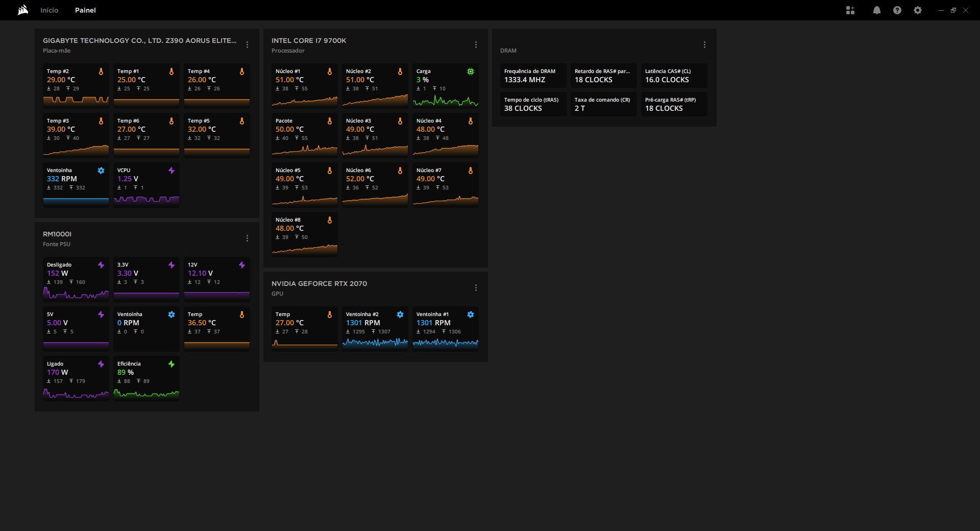This screenshot has height=531, width=980.
Task: Click the thermometer icon on Temp #2
Action: (101, 71)
